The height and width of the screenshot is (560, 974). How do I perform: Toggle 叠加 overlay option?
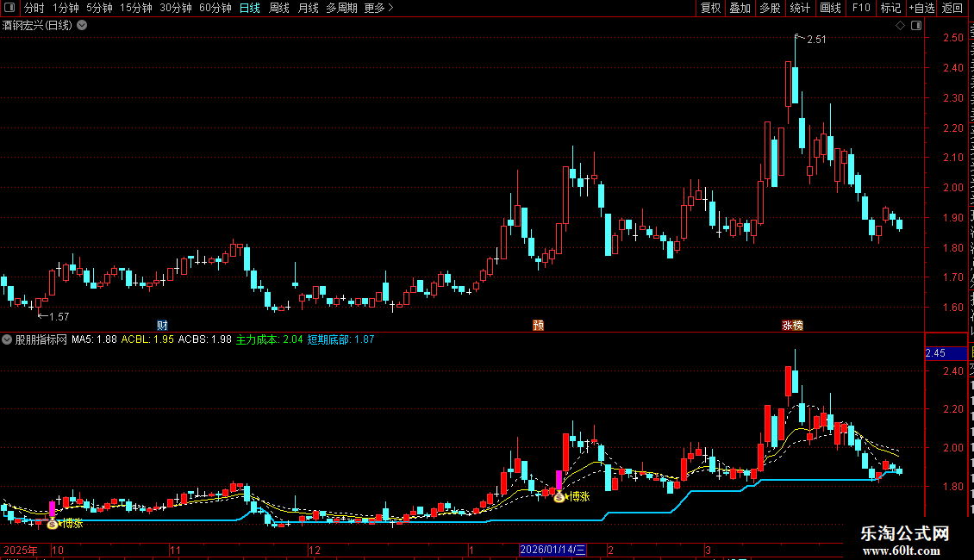[x=740, y=8]
